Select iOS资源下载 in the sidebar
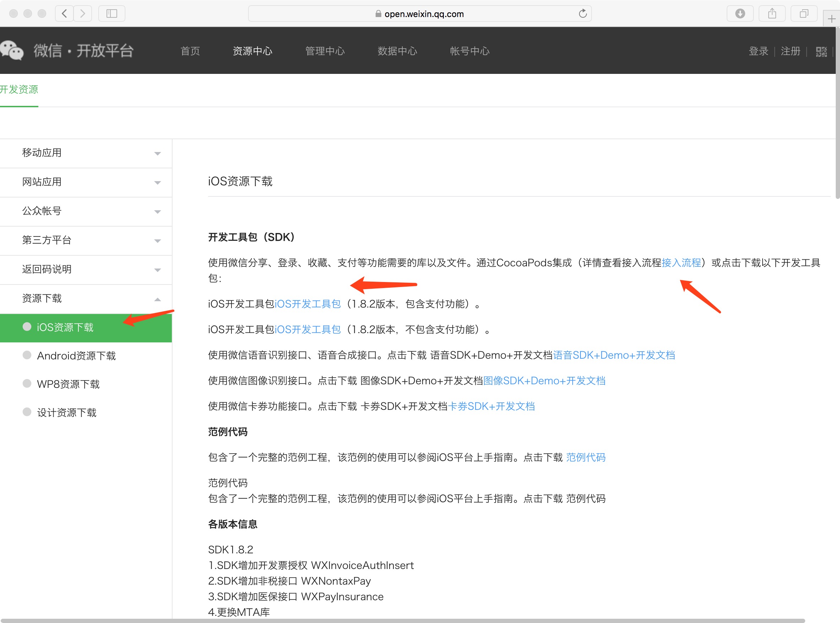This screenshot has height=623, width=840. (x=86, y=328)
